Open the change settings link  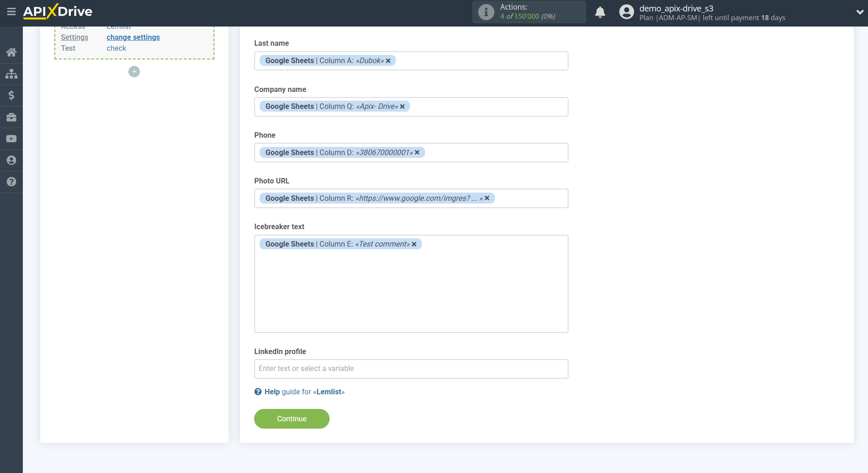point(133,37)
